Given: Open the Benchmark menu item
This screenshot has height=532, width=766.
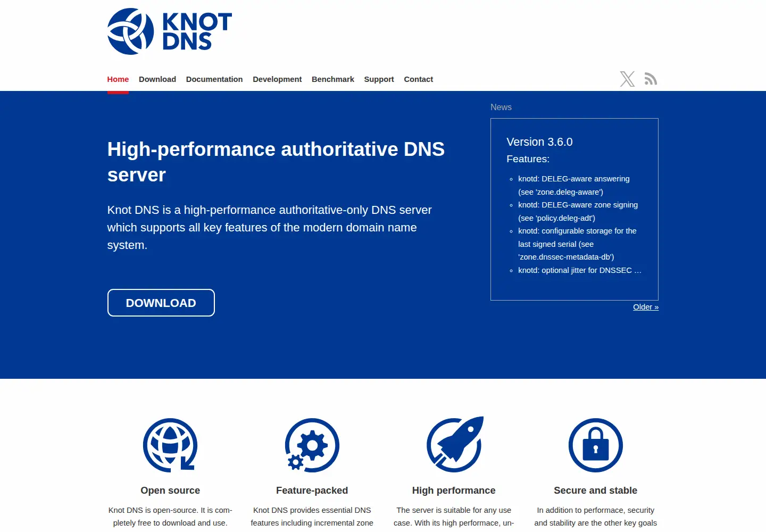Looking at the screenshot, I should [333, 79].
